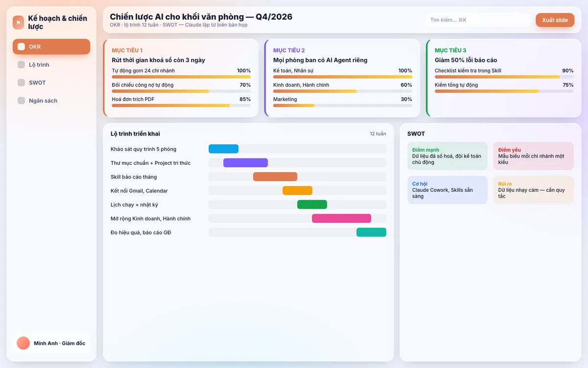
Task: Click the Kiểm tổng tự động progress bar
Action: (504, 91)
